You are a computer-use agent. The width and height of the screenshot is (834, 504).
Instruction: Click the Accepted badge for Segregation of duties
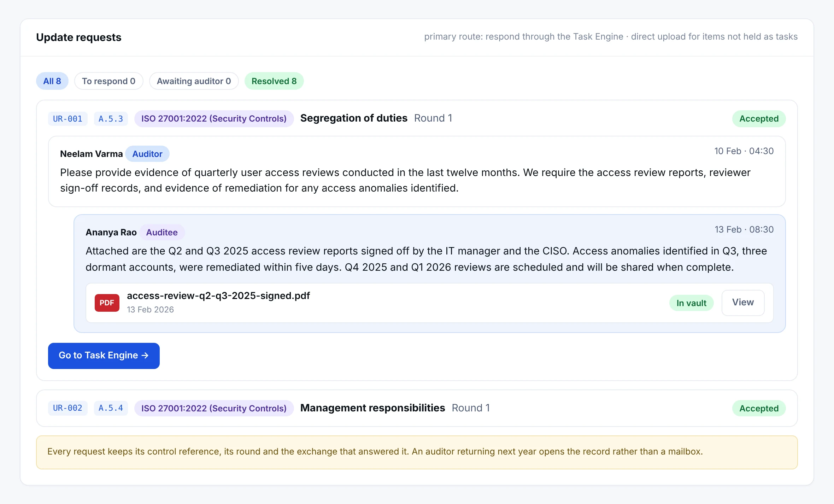[x=759, y=119]
